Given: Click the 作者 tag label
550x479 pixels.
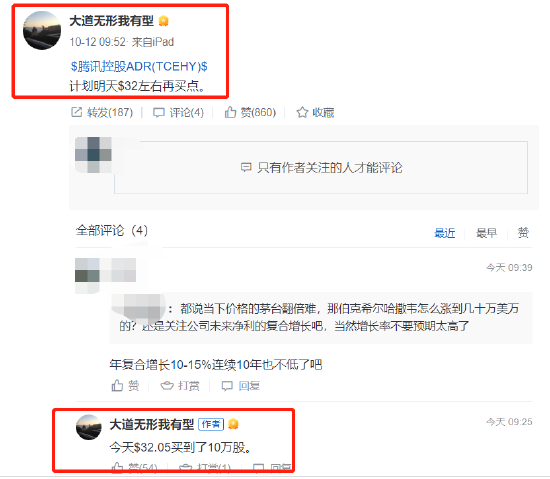Looking at the screenshot, I should pos(211,424).
